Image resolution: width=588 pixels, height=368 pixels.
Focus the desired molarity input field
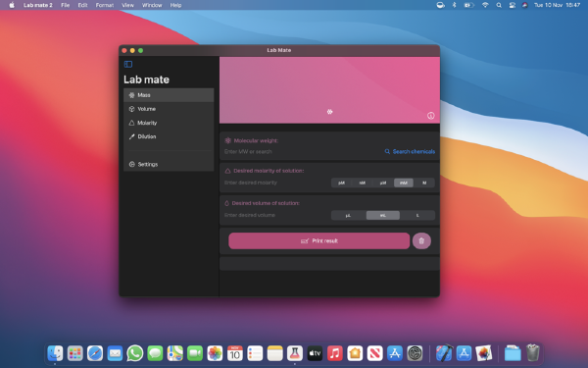pyautogui.click(x=275, y=183)
